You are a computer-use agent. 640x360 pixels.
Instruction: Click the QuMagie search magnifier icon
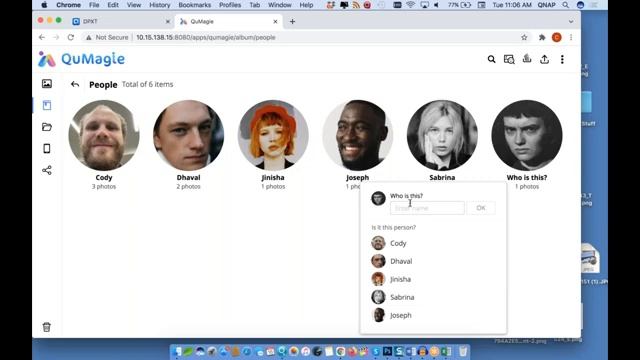(491, 60)
